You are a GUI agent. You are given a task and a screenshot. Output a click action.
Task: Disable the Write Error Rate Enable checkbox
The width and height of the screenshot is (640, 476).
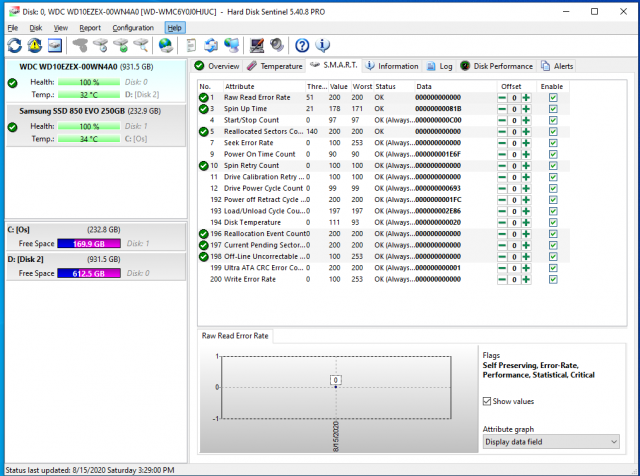pos(553,279)
